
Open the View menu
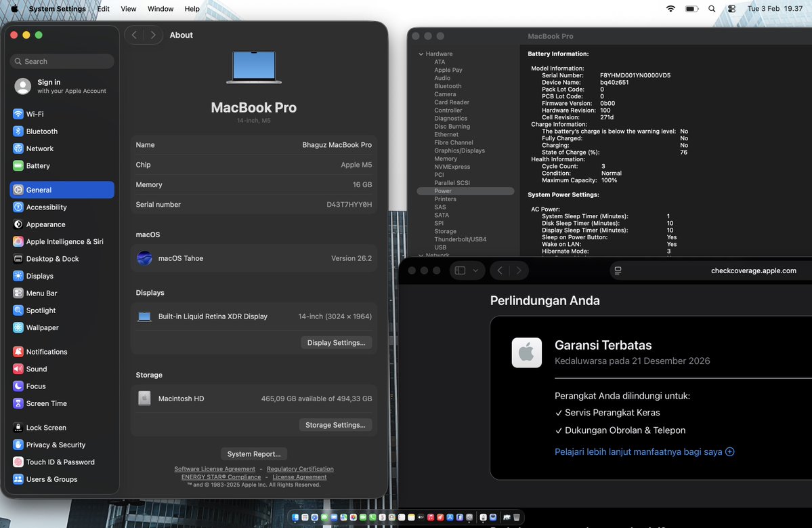pyautogui.click(x=129, y=9)
